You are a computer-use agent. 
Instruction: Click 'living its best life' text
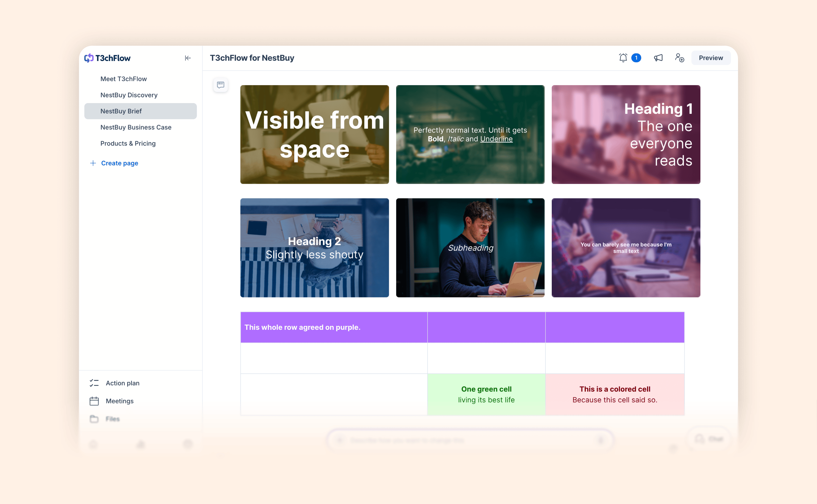pyautogui.click(x=486, y=400)
